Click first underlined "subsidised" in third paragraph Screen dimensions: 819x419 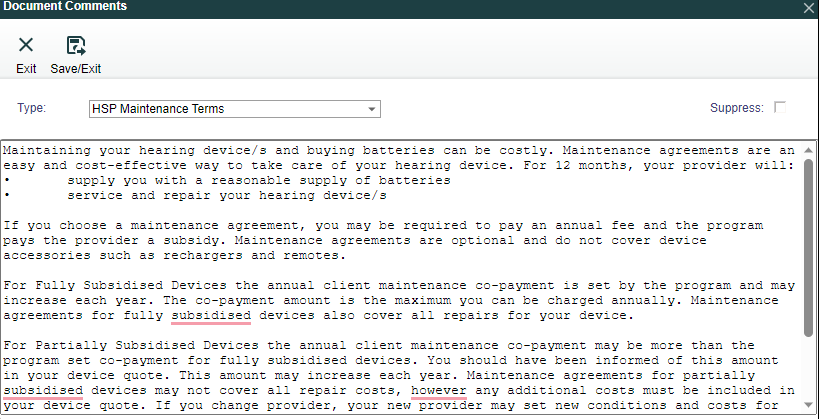click(x=210, y=316)
